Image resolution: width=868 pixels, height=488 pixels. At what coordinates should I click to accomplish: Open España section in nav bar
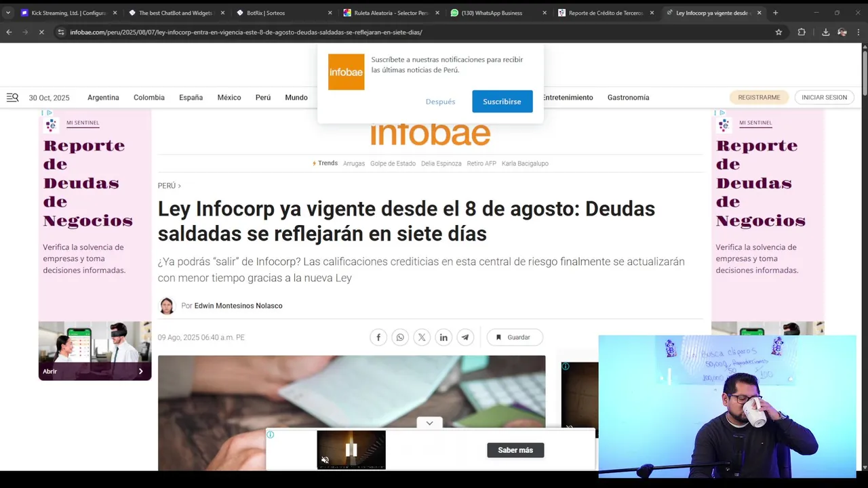(x=191, y=98)
